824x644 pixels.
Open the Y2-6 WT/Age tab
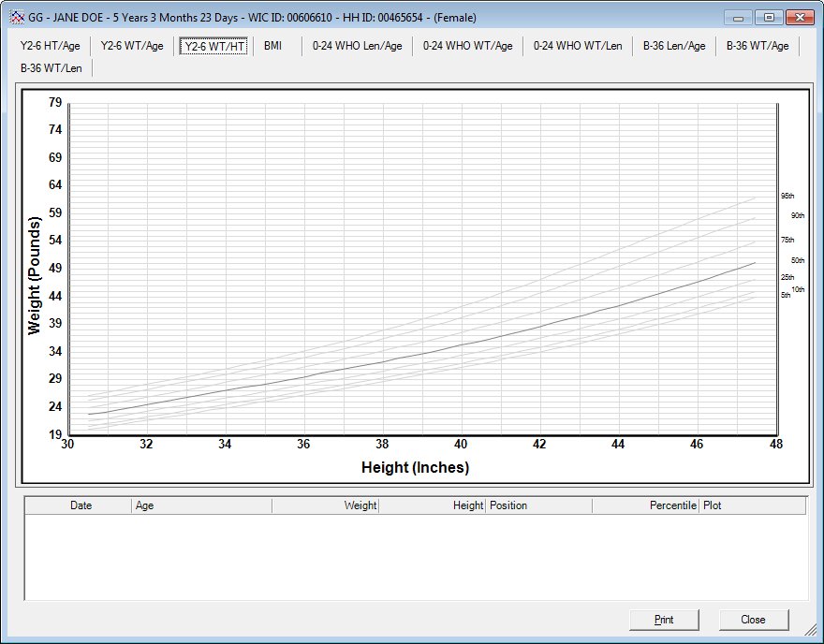130,46
